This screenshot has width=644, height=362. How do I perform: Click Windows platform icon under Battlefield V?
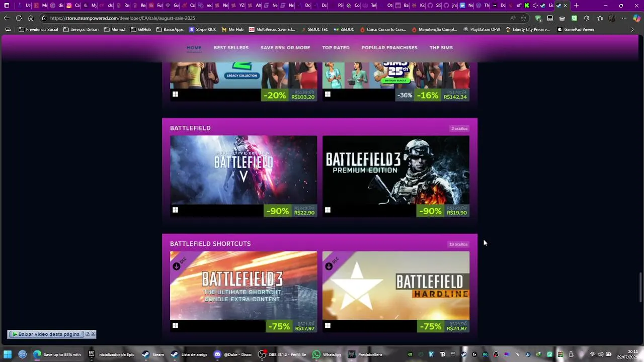(175, 210)
